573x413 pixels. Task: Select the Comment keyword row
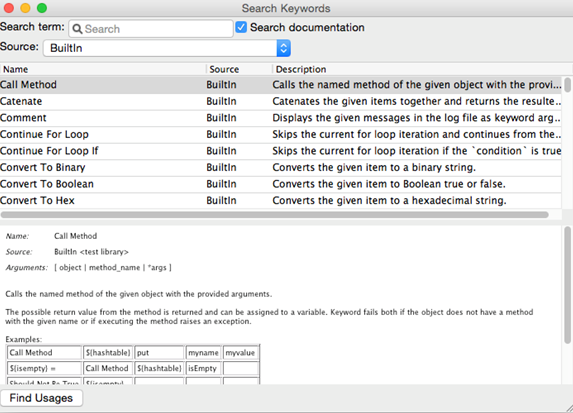[x=281, y=118]
